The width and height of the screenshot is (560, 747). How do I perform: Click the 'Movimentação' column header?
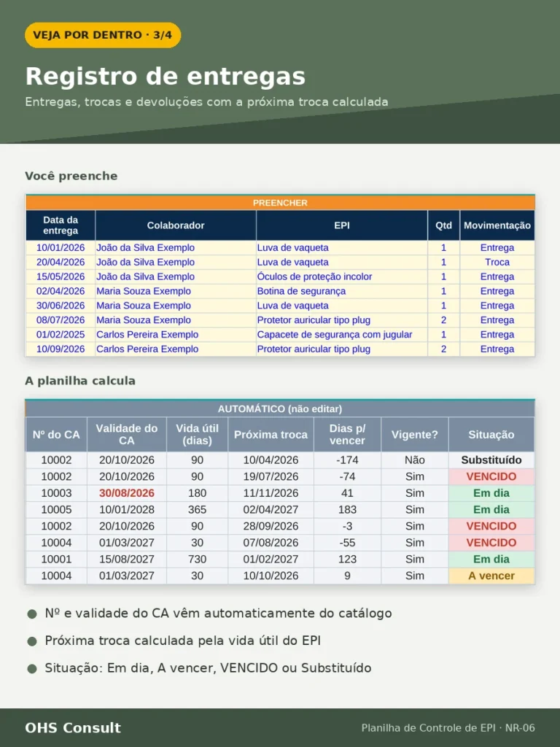coord(497,225)
